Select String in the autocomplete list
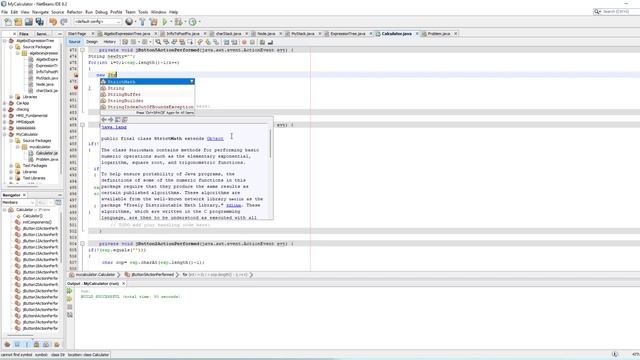The height and width of the screenshot is (360, 640). tap(147, 88)
